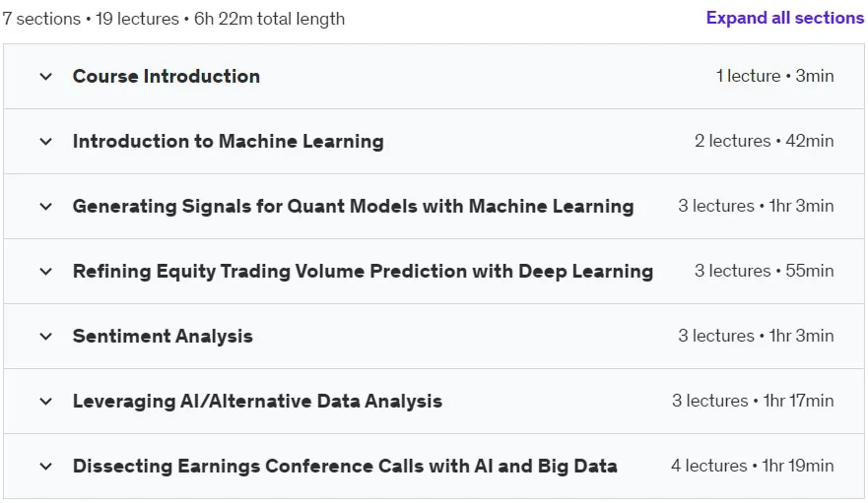Screen dimensions: 868x503
Task: Expand the Course Introduction section title
Action: click(x=167, y=77)
